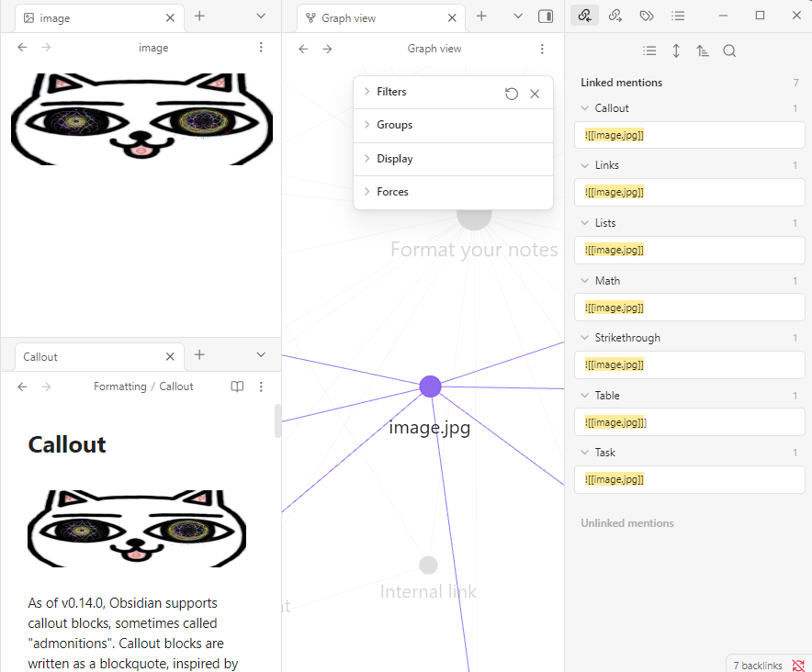Expand the Filters section
Viewport: 812px width, 672px height.
pyautogui.click(x=391, y=92)
